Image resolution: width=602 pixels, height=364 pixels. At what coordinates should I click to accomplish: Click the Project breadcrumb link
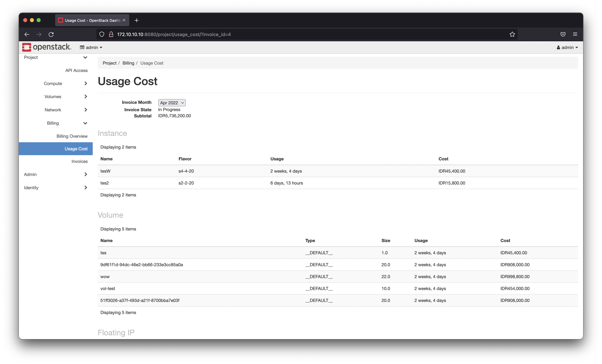(110, 63)
